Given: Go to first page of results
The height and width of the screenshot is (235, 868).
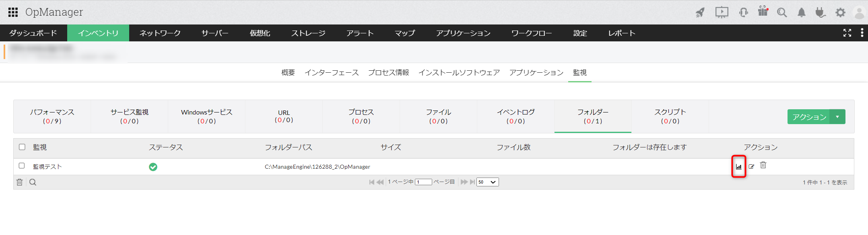Looking at the screenshot, I should click(371, 182).
